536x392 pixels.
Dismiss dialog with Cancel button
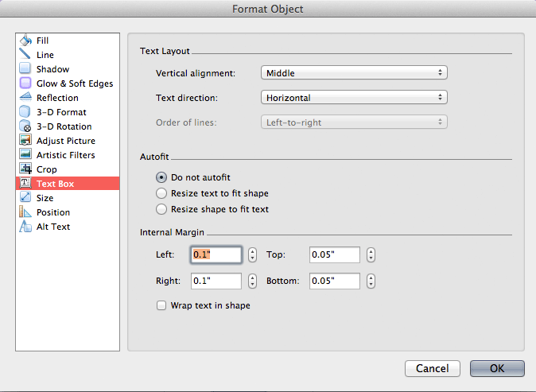(433, 368)
